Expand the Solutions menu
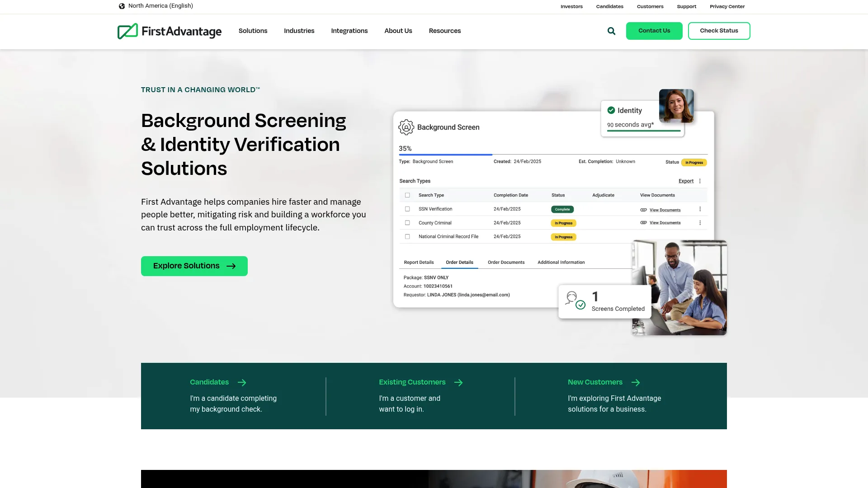This screenshot has width=868, height=488. [x=253, y=31]
